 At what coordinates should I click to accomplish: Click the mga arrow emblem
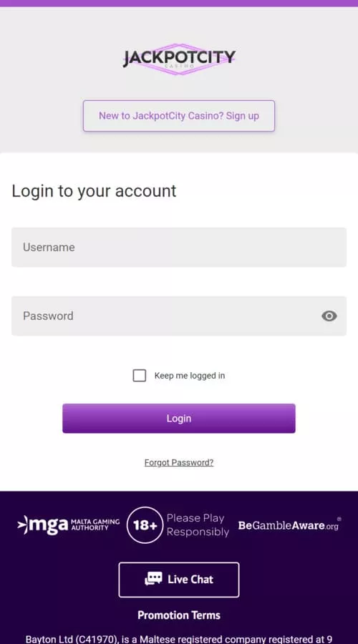click(x=22, y=525)
